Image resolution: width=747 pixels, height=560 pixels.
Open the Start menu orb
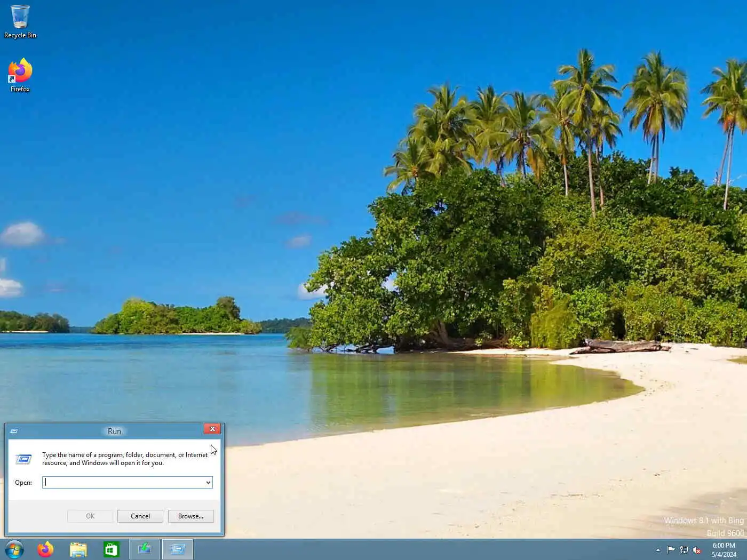coord(14,549)
